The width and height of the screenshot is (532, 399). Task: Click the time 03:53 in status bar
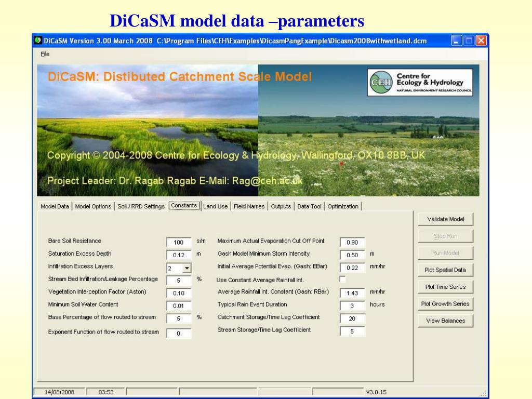click(106, 392)
